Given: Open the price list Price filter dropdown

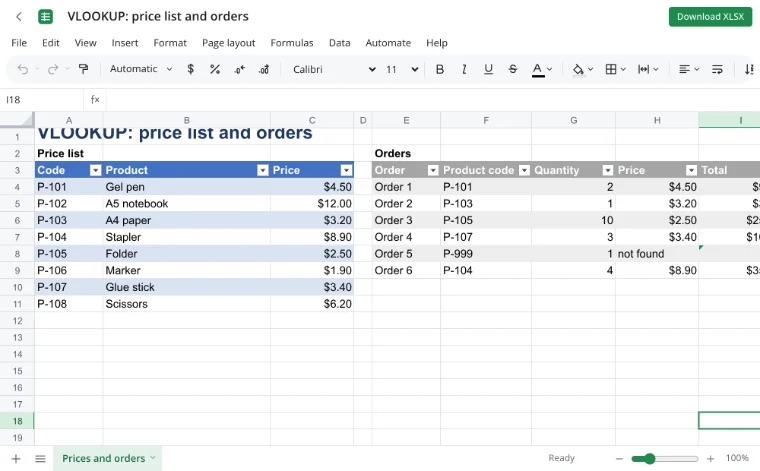Looking at the screenshot, I should (346, 170).
